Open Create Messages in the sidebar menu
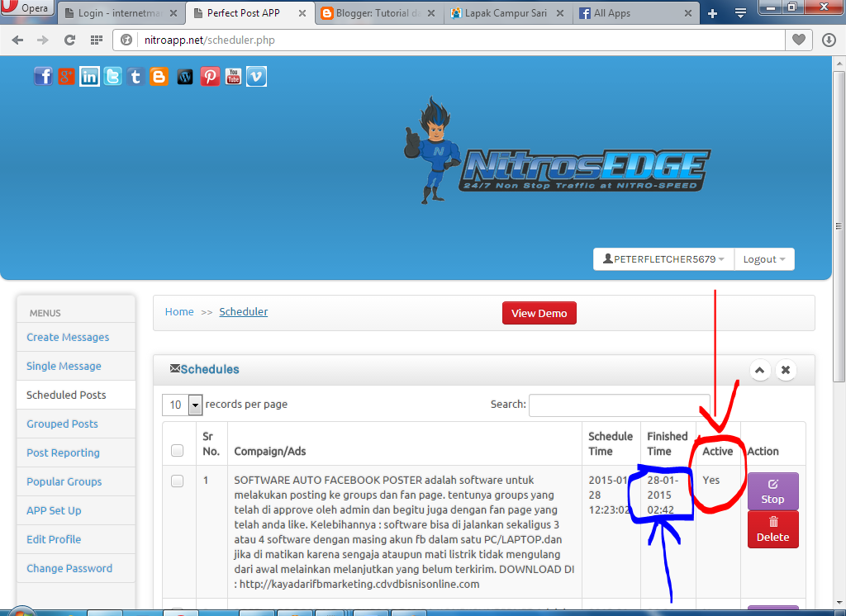This screenshot has width=846, height=616. pyautogui.click(x=68, y=337)
